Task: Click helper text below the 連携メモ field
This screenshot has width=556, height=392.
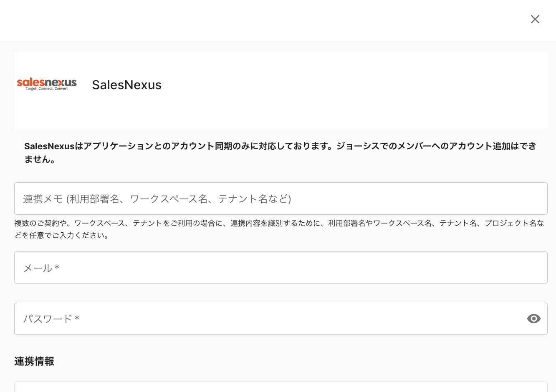Action: pyautogui.click(x=279, y=224)
